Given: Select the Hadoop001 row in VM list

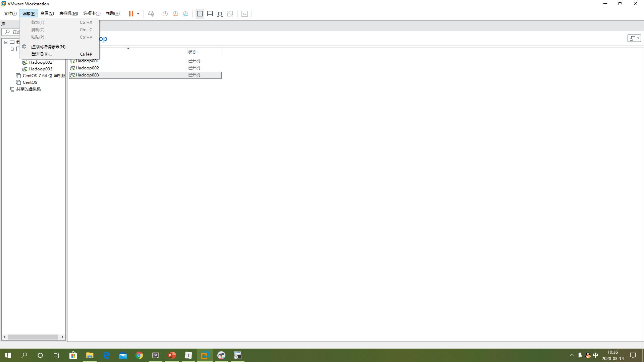Looking at the screenshot, I should (x=145, y=61).
